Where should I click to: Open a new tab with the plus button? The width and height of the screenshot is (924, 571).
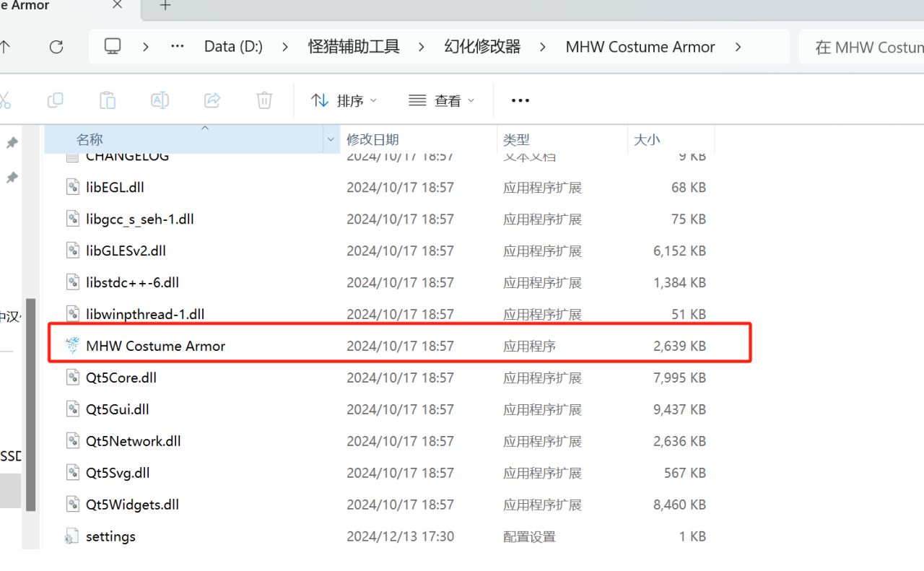pos(165,6)
